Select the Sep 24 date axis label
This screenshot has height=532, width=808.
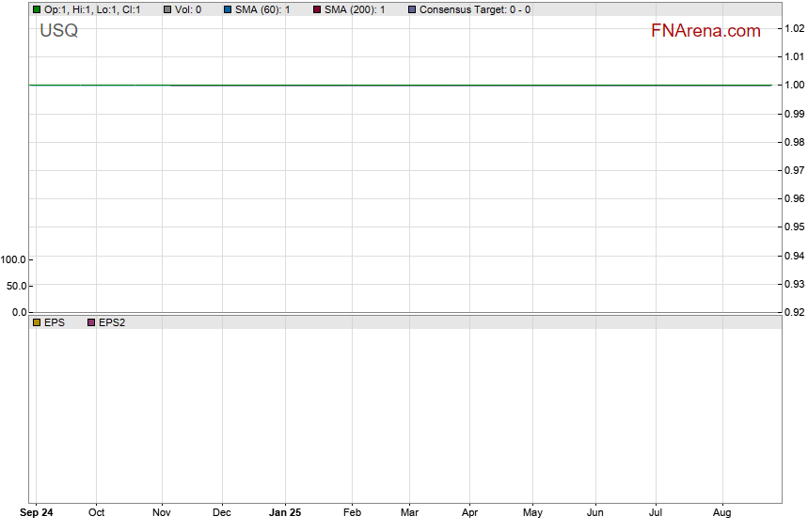37,513
